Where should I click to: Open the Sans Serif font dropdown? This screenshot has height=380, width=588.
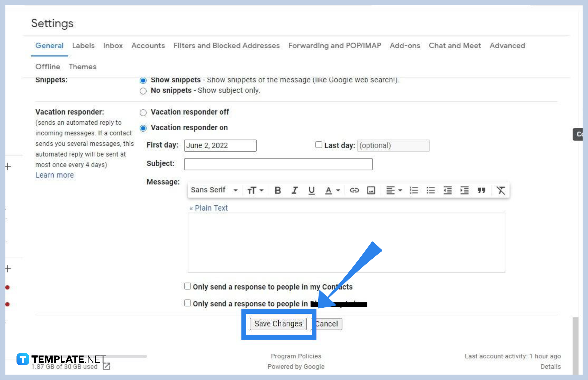click(x=214, y=190)
